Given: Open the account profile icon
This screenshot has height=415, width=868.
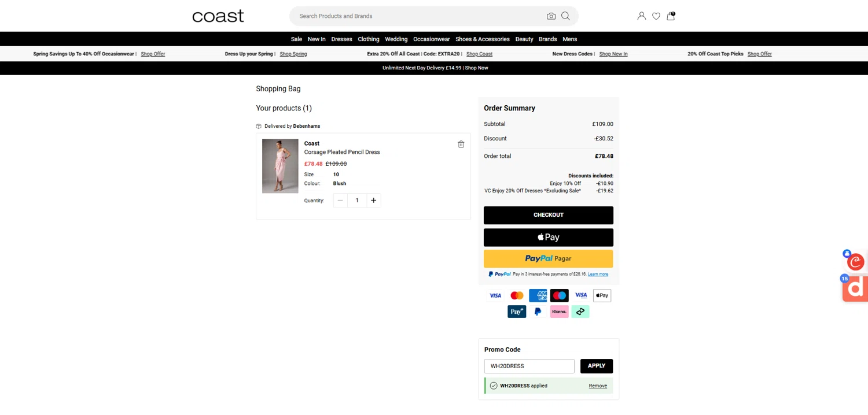Looking at the screenshot, I should pyautogui.click(x=641, y=16).
